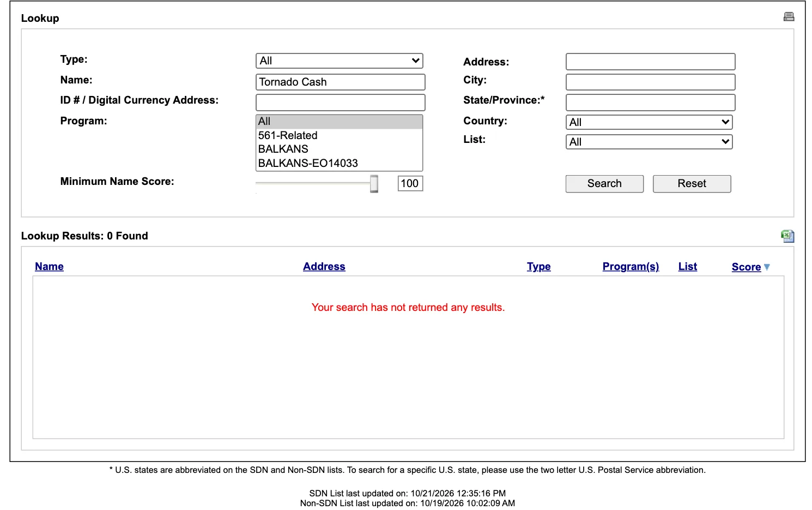The image size is (812, 510).
Task: Sort results by List column
Action: [688, 266]
